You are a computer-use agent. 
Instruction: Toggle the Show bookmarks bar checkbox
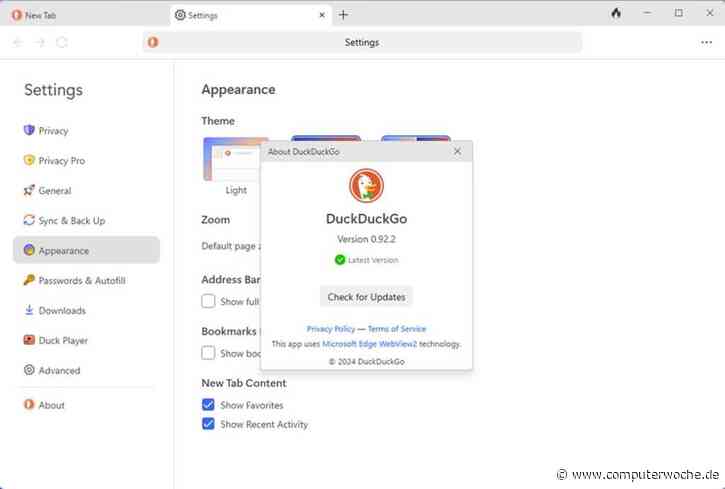(208, 353)
